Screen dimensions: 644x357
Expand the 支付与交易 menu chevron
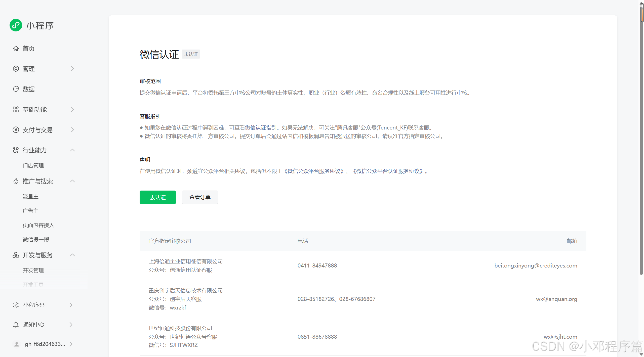click(x=72, y=130)
